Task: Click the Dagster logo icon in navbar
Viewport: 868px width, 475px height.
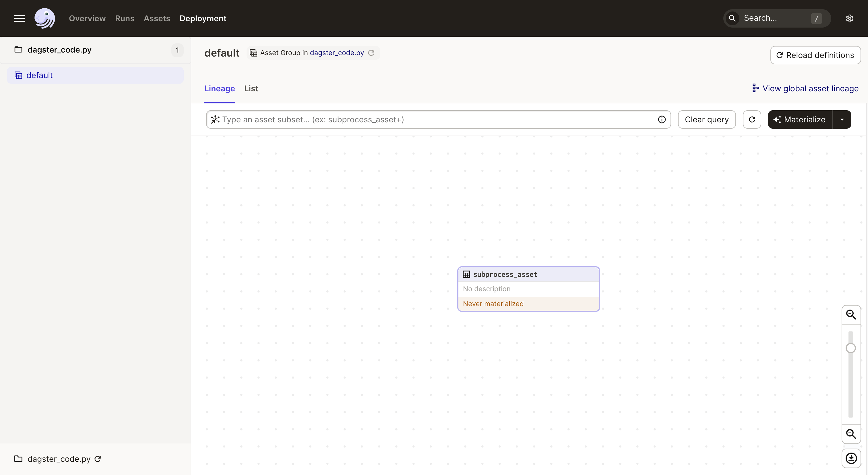Action: click(x=44, y=18)
